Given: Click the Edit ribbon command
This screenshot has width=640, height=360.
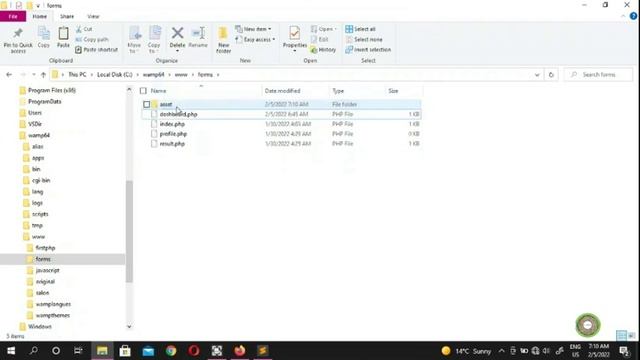Looking at the screenshot, I should (x=320, y=40).
